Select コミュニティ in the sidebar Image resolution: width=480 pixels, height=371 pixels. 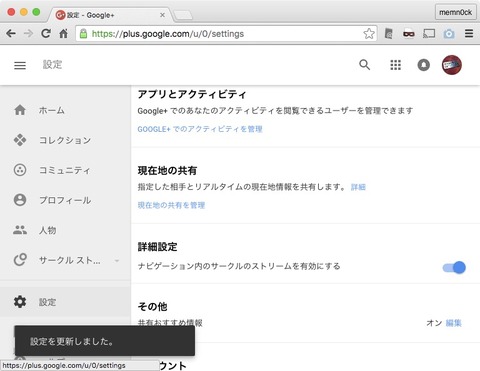click(65, 170)
